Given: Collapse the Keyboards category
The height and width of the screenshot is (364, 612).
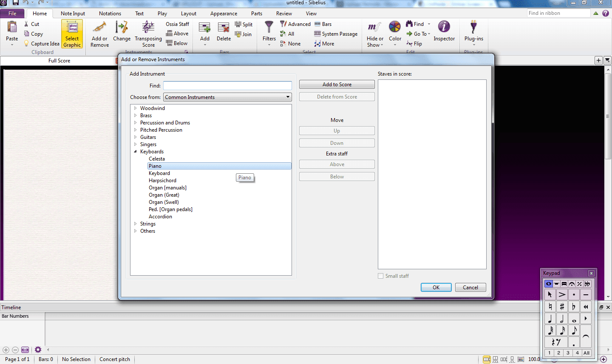Looking at the screenshot, I should click(x=136, y=151).
